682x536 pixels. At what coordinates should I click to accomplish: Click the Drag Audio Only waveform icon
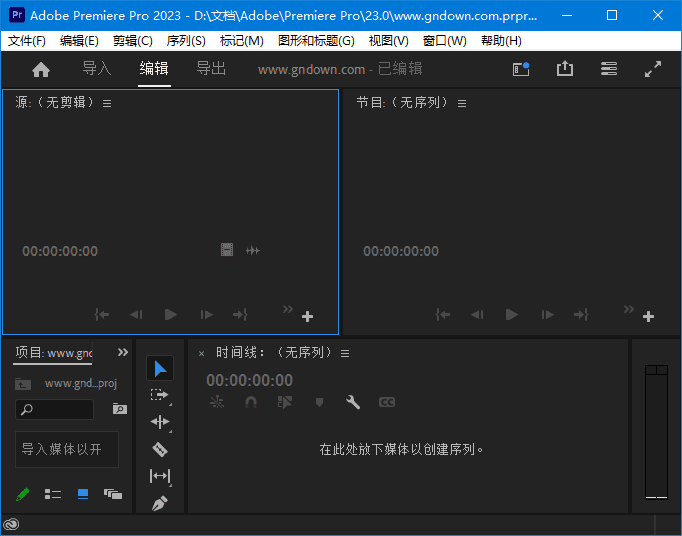[x=253, y=250]
